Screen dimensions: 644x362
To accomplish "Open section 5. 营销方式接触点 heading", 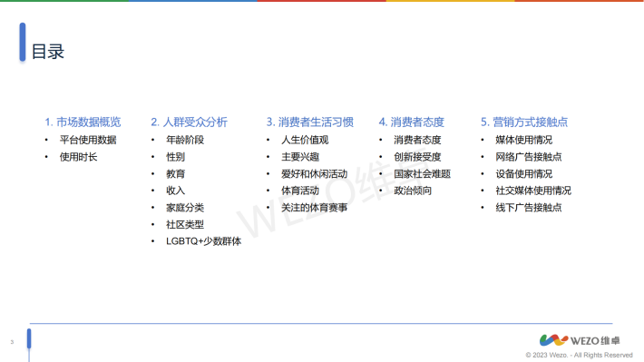I will (x=524, y=122).
